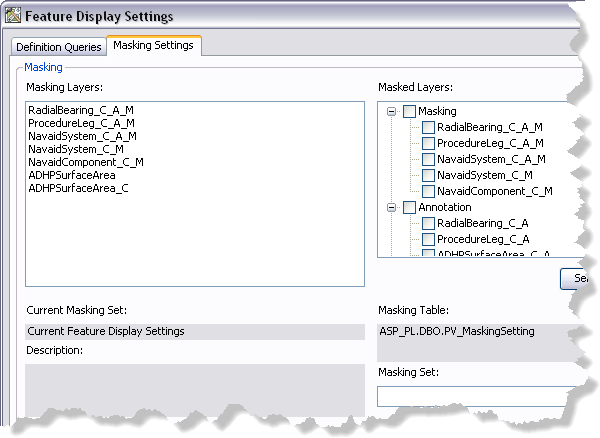
Task: Switch to the Definition Queries tab
Action: [x=57, y=47]
